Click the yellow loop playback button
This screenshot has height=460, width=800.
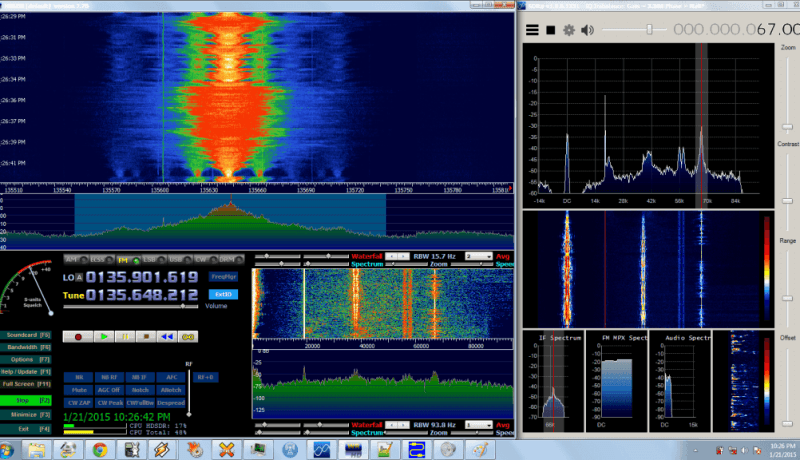(x=188, y=337)
